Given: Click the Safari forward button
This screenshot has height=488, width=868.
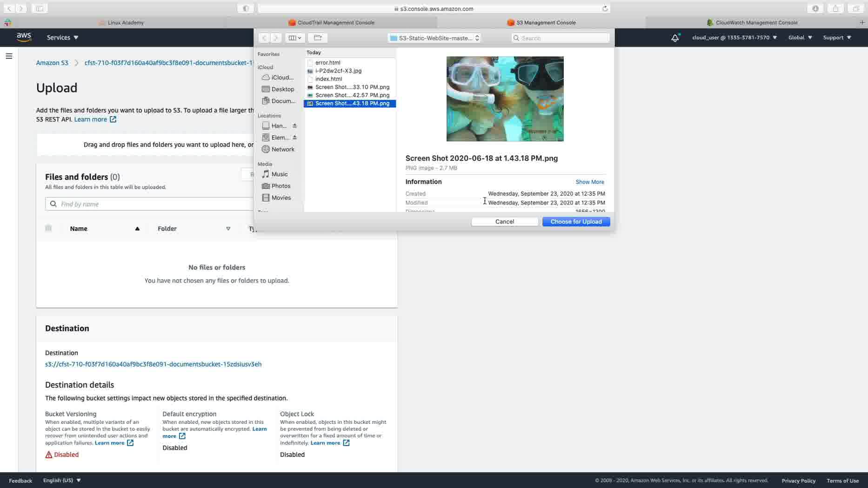Looking at the screenshot, I should coord(21,8).
